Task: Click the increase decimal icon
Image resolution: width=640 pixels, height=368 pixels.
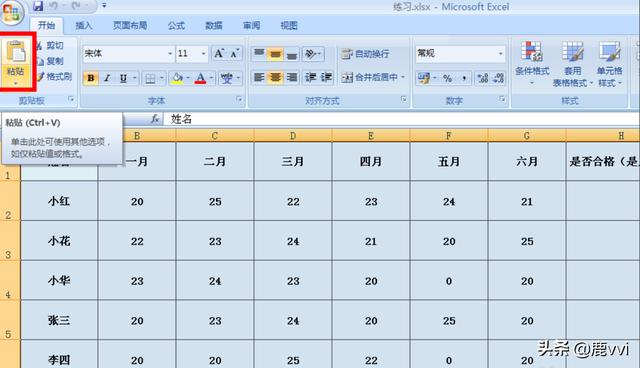Action: [483, 78]
